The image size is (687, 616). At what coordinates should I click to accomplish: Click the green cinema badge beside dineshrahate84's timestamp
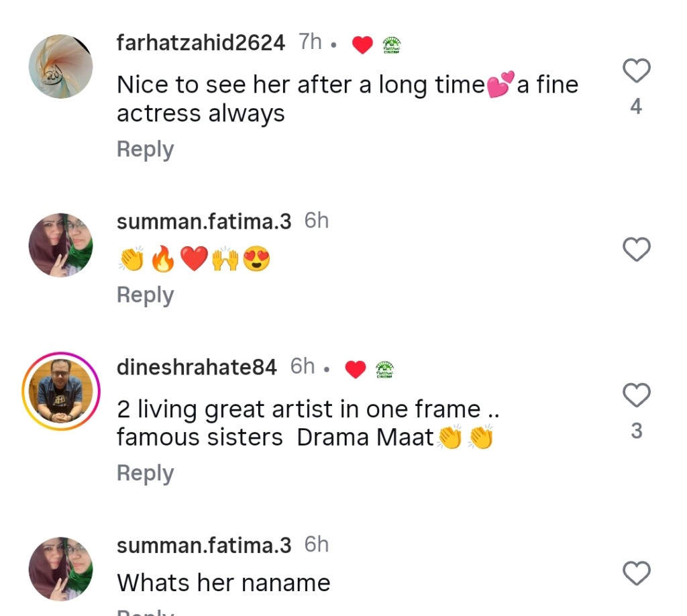384,369
